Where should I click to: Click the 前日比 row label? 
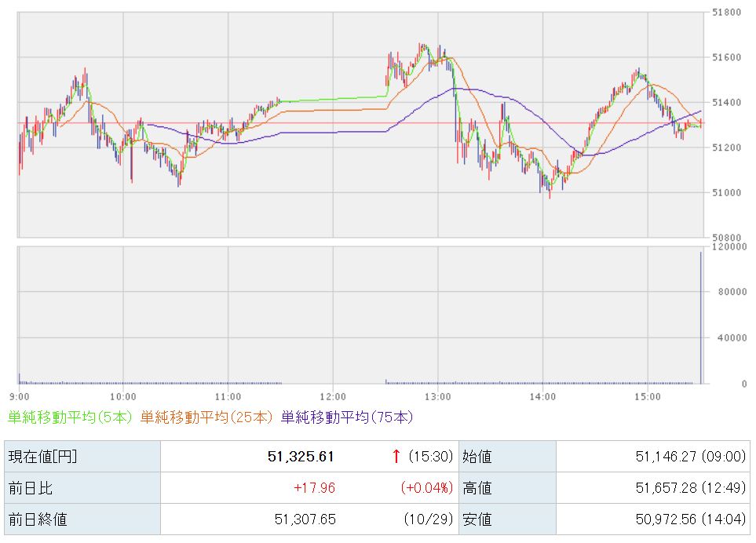pos(30,487)
